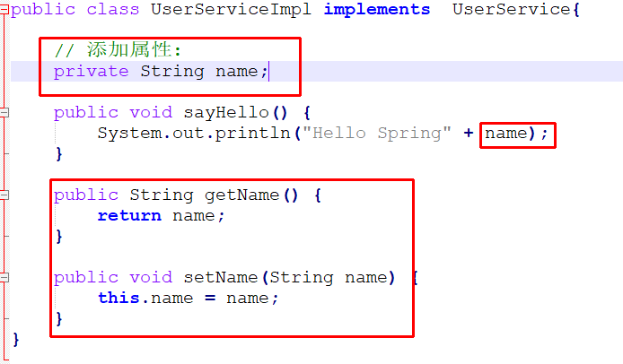
Task: Click the sayHello method name
Action: [x=226, y=113]
